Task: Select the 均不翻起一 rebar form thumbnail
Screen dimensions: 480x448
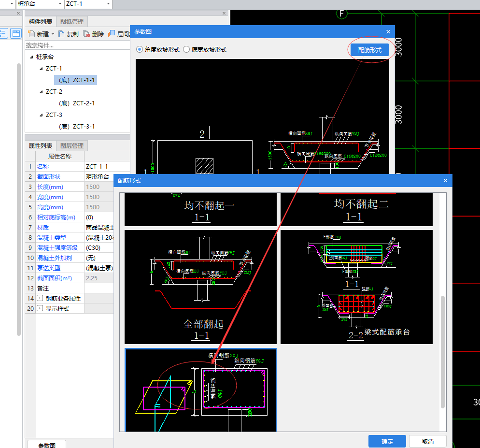Action: tap(200, 209)
